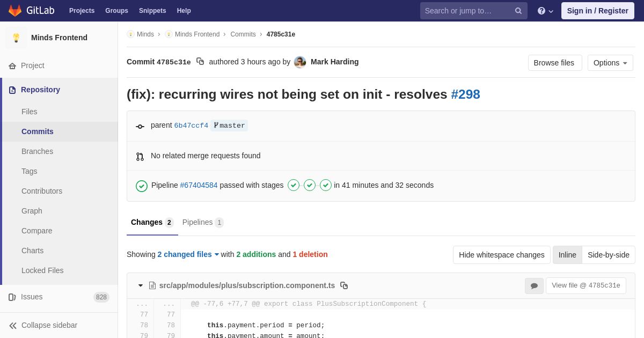This screenshot has height=338, width=644.
Task: Open the Help question mark menu
Action: pyautogui.click(x=545, y=11)
